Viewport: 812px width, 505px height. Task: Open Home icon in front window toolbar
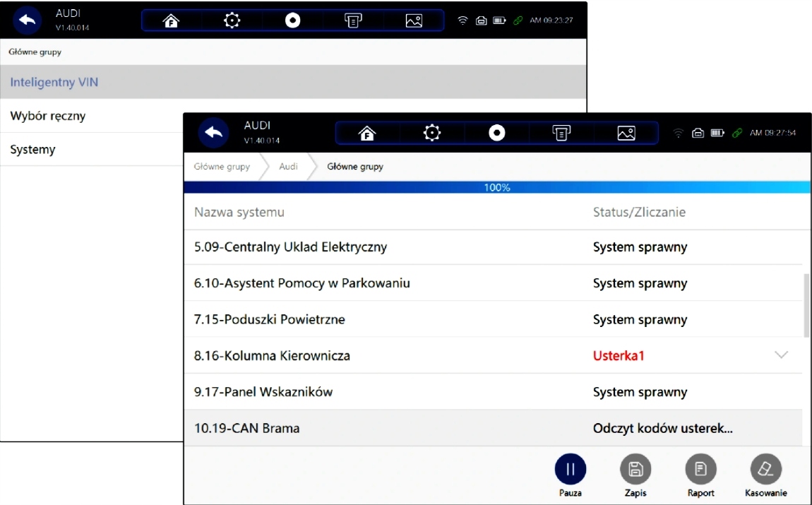click(x=367, y=133)
